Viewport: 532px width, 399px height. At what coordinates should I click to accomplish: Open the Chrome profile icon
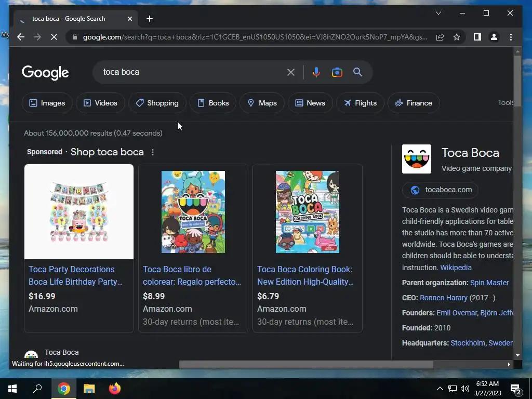coord(494,37)
